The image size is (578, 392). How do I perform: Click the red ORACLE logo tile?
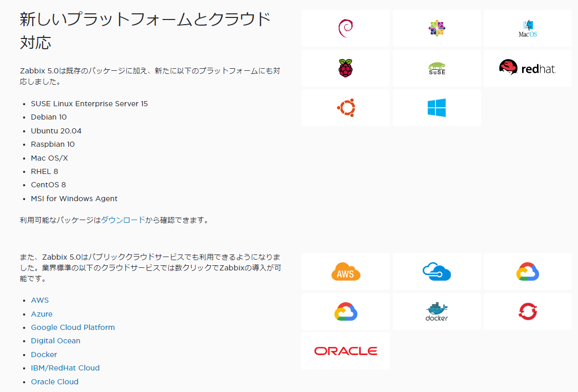point(345,351)
